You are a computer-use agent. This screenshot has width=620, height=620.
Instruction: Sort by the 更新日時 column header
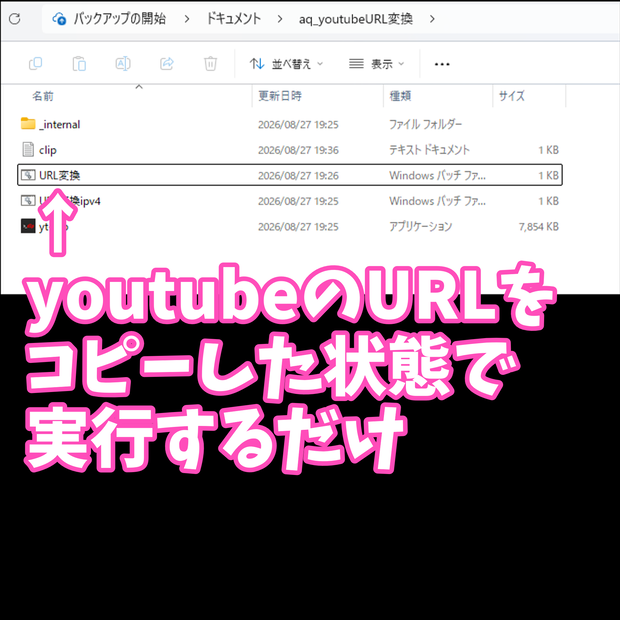(x=280, y=96)
